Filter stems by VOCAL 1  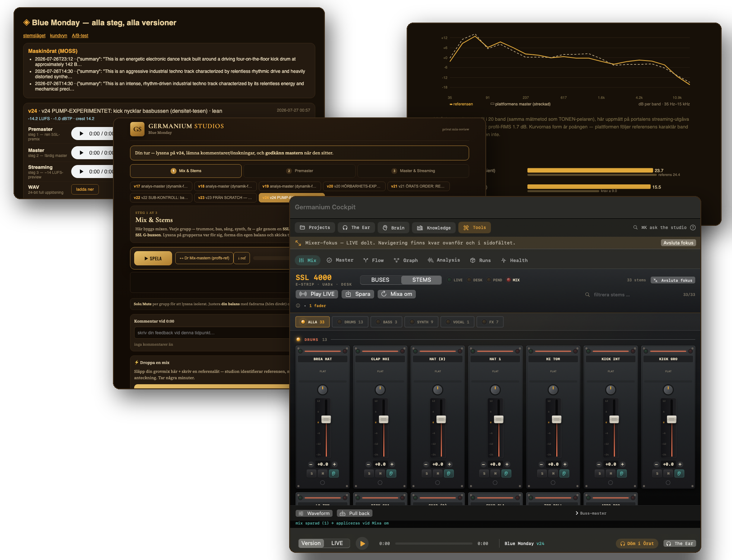click(x=458, y=322)
